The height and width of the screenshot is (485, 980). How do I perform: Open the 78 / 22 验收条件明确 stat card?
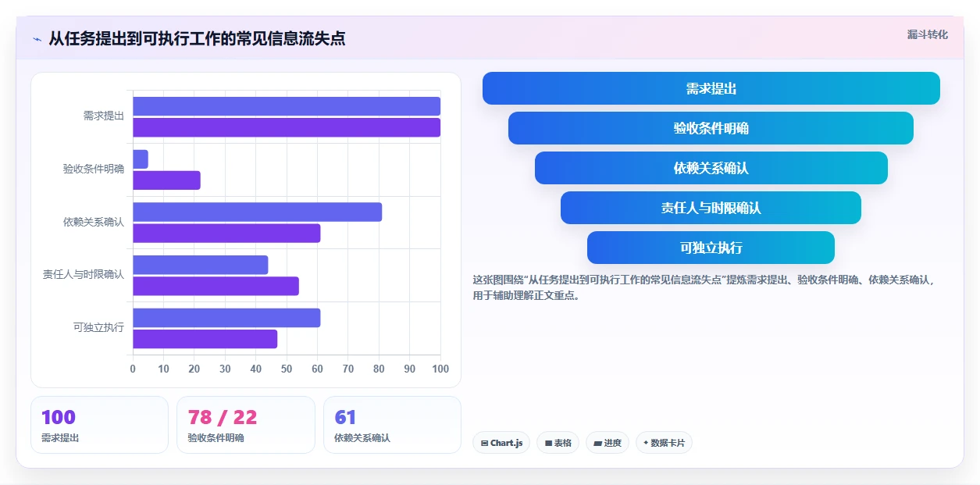pyautogui.click(x=246, y=425)
